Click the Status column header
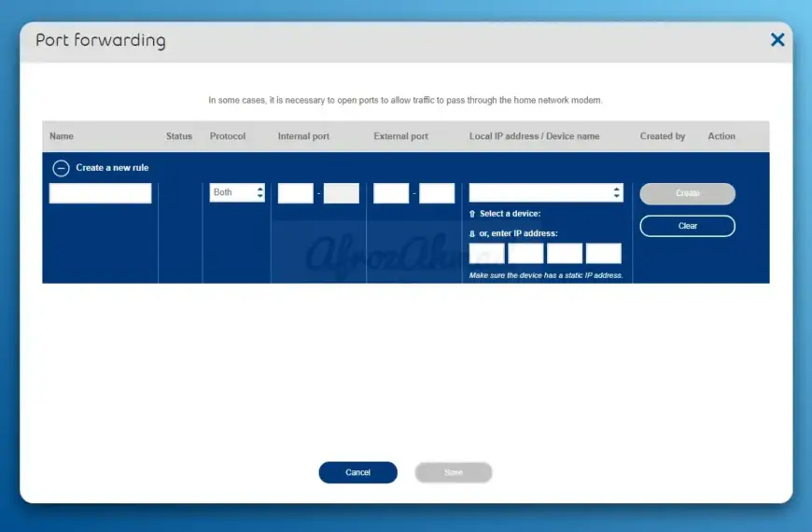 (x=178, y=136)
